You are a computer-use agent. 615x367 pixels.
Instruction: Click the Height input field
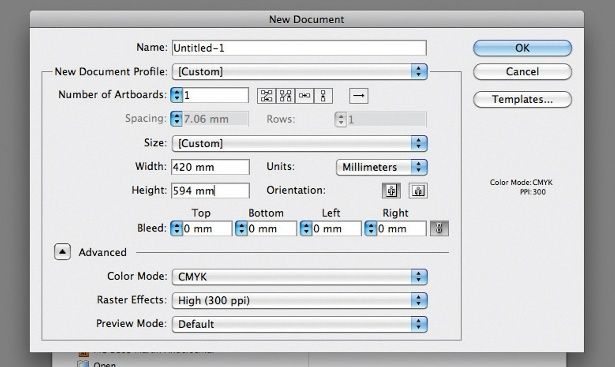click(210, 191)
